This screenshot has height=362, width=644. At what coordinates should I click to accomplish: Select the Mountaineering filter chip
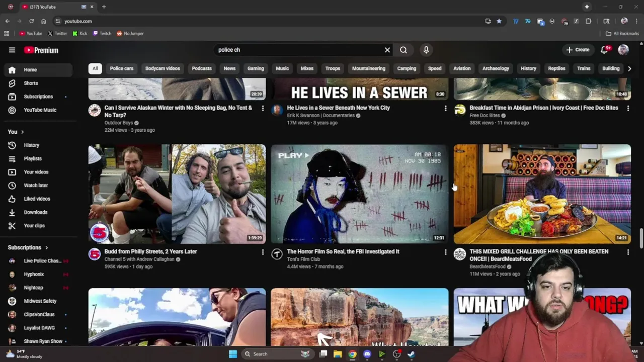coord(369,68)
